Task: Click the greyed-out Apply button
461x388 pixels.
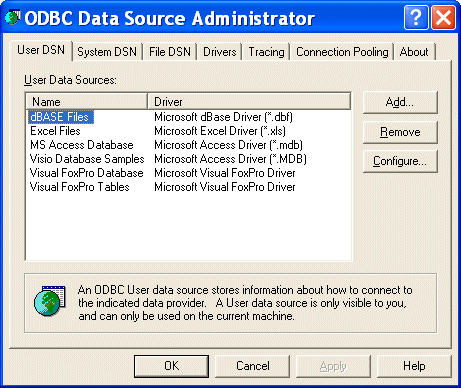Action: pyautogui.click(x=333, y=366)
